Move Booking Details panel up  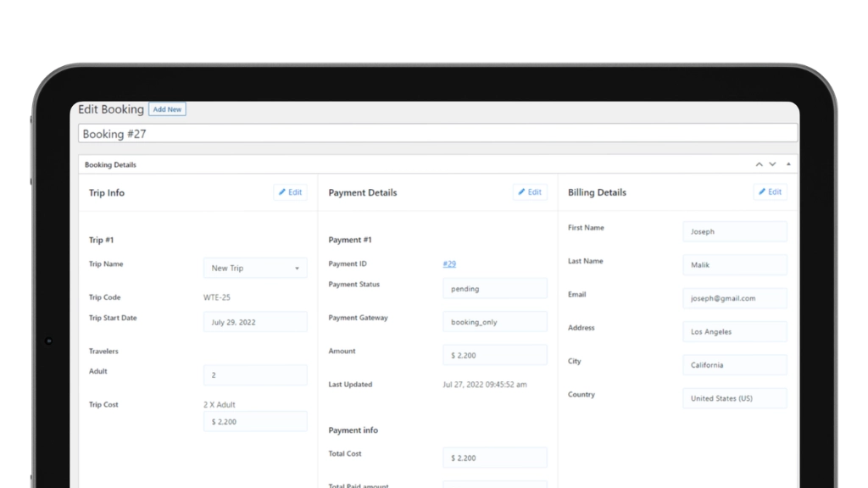[759, 164]
